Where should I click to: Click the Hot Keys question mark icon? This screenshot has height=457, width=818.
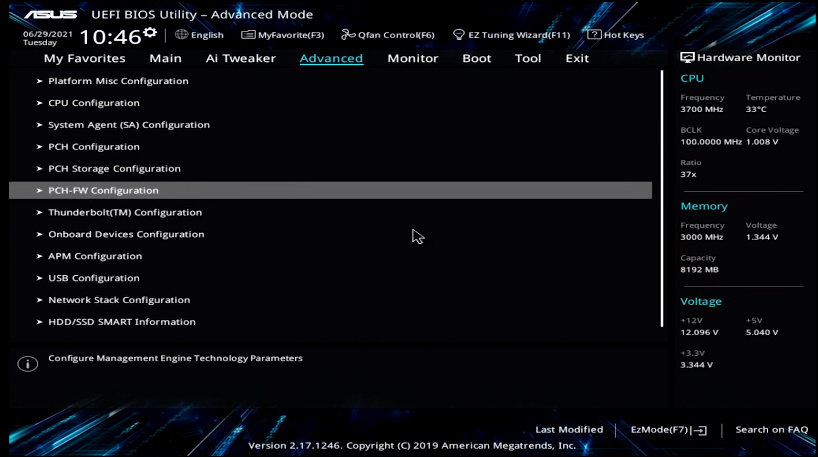pyautogui.click(x=594, y=35)
